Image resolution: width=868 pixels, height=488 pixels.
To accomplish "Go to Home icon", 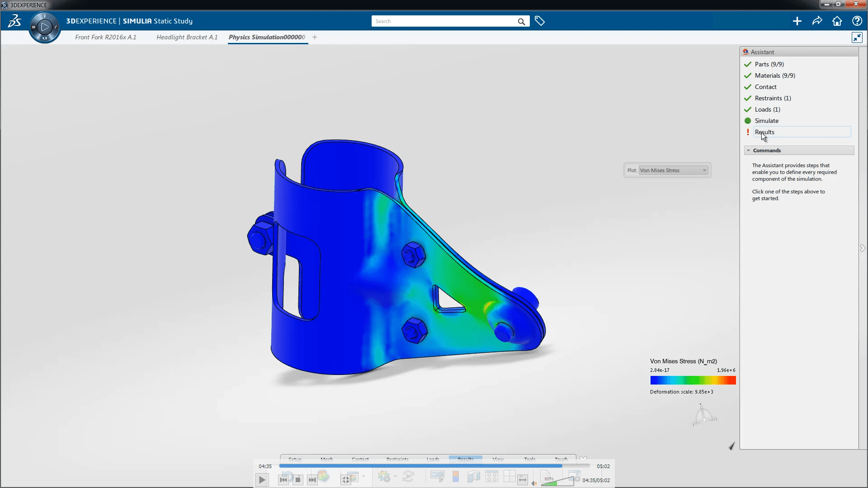I will pyautogui.click(x=837, y=21).
